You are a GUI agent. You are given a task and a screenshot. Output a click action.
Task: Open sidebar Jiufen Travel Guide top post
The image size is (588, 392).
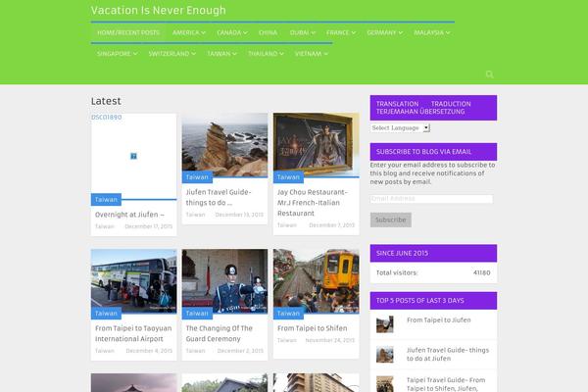click(448, 354)
